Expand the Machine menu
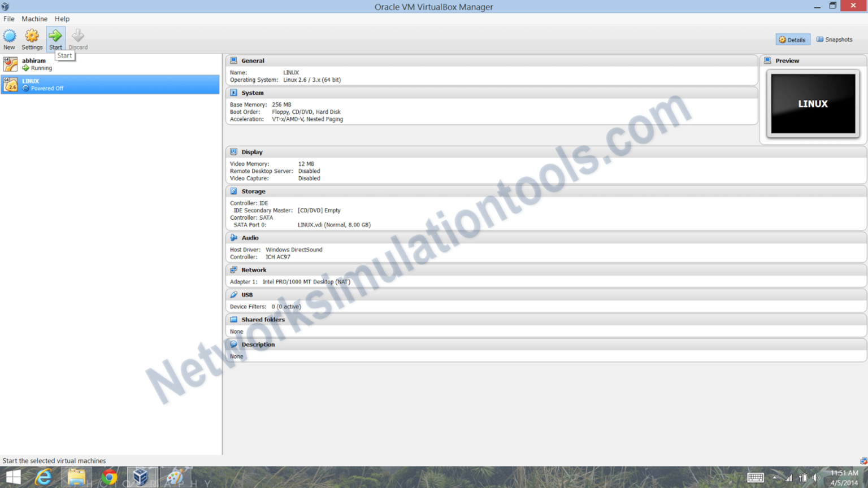 (x=34, y=19)
